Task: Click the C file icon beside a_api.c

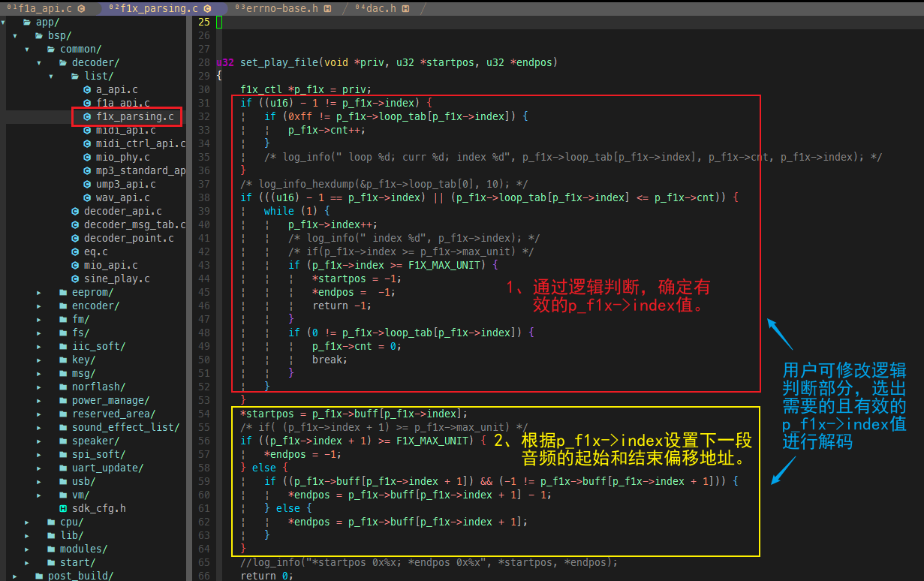Action: [87, 90]
